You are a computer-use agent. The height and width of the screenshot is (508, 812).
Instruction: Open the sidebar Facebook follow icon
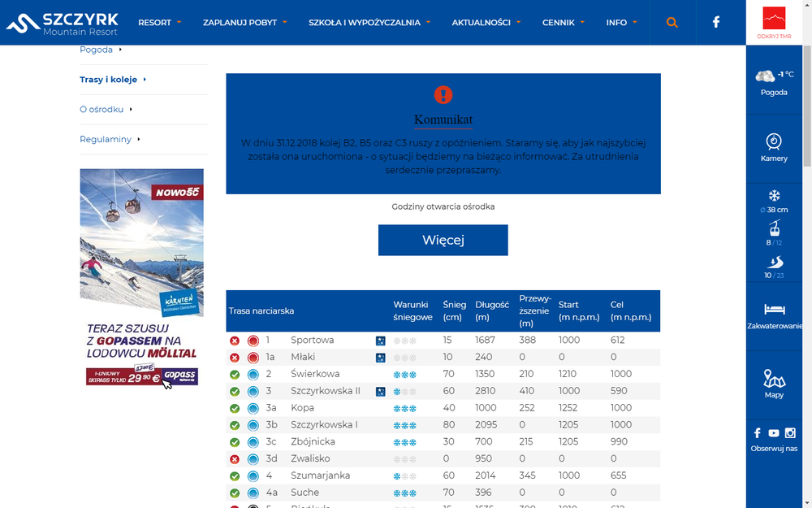[757, 433]
